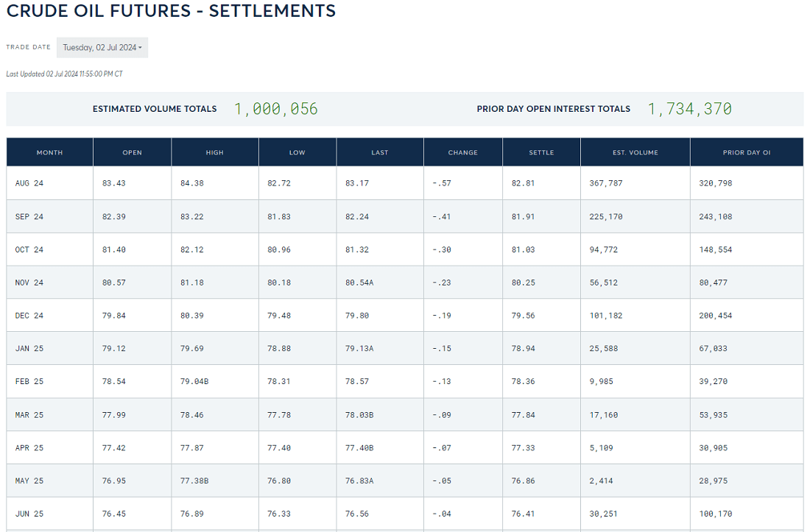Click AUG 24 settle price 82.81
The height and width of the screenshot is (532, 810).
tap(524, 183)
